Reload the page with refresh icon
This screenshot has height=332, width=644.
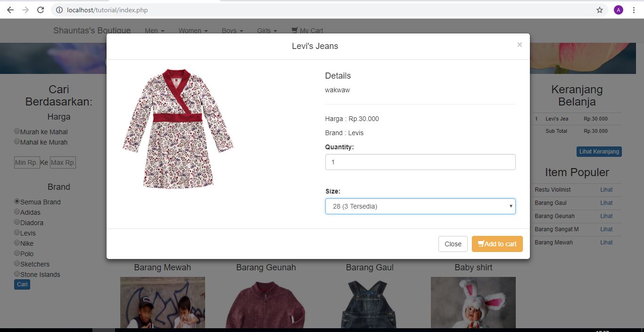(41, 10)
